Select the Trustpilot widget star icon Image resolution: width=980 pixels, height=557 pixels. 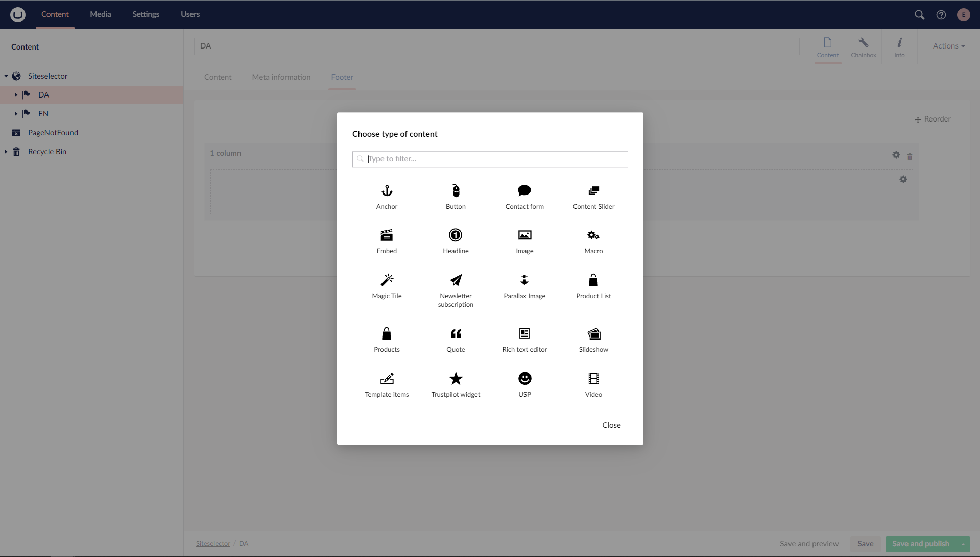coord(456,379)
